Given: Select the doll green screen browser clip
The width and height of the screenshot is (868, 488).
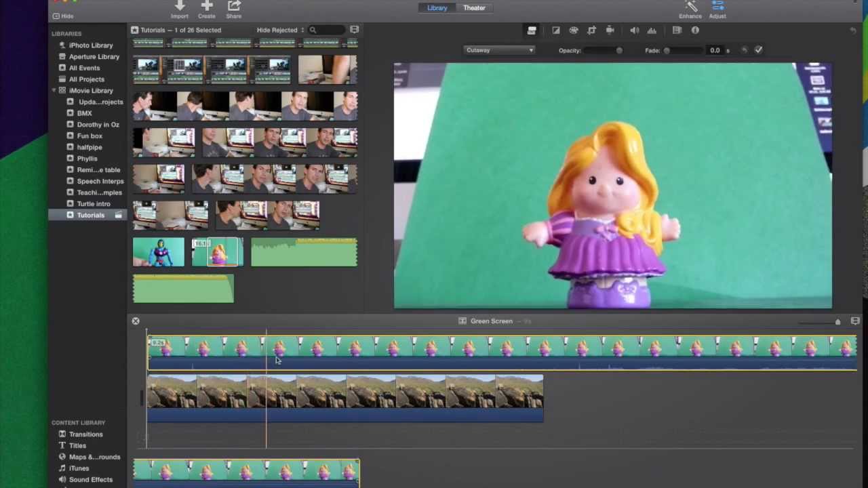Looking at the screenshot, I should (217, 252).
